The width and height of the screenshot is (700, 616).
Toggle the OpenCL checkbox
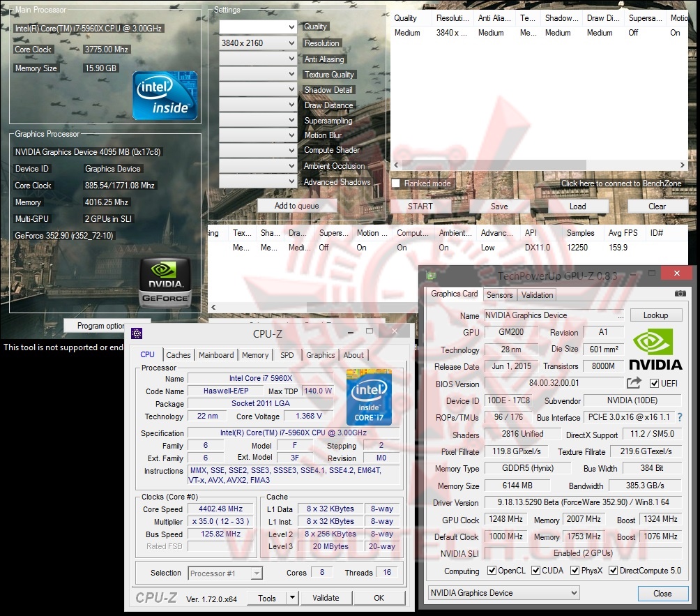492,571
